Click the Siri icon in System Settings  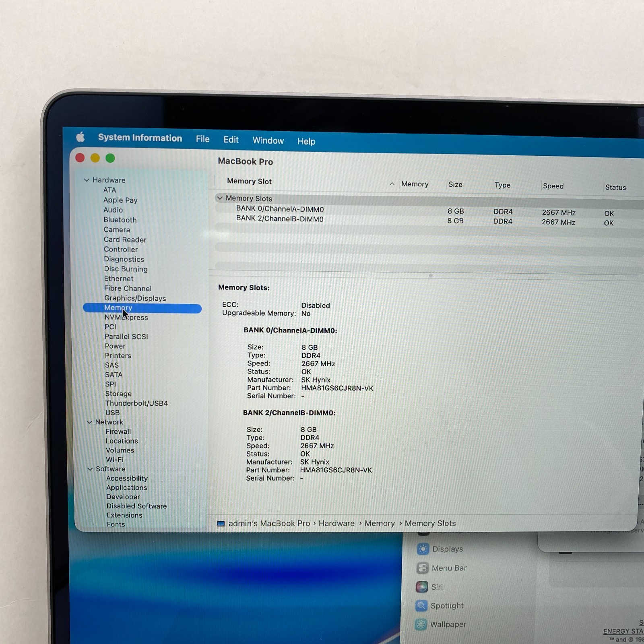pyautogui.click(x=422, y=587)
